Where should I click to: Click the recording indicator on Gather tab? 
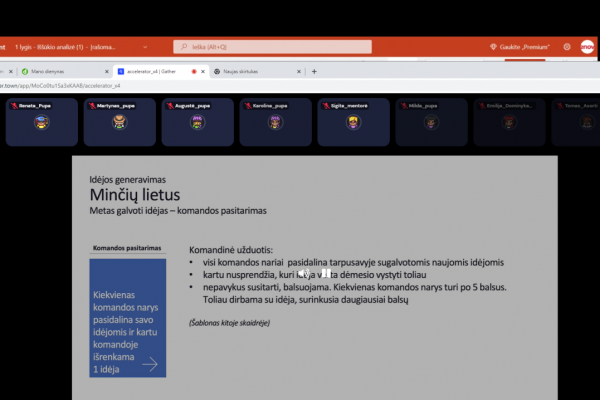click(194, 72)
